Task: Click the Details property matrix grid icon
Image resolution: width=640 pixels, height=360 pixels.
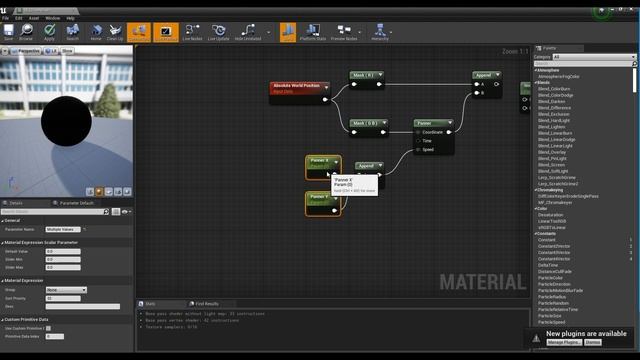Action: click(116, 211)
